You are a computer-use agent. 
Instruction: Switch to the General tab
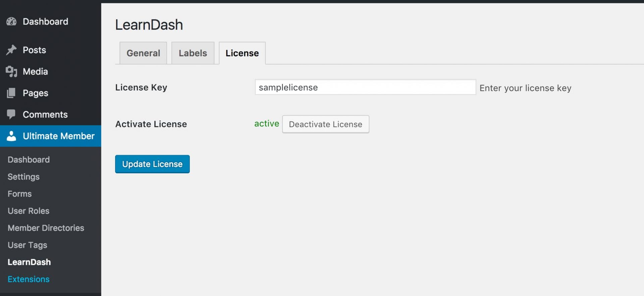click(143, 53)
